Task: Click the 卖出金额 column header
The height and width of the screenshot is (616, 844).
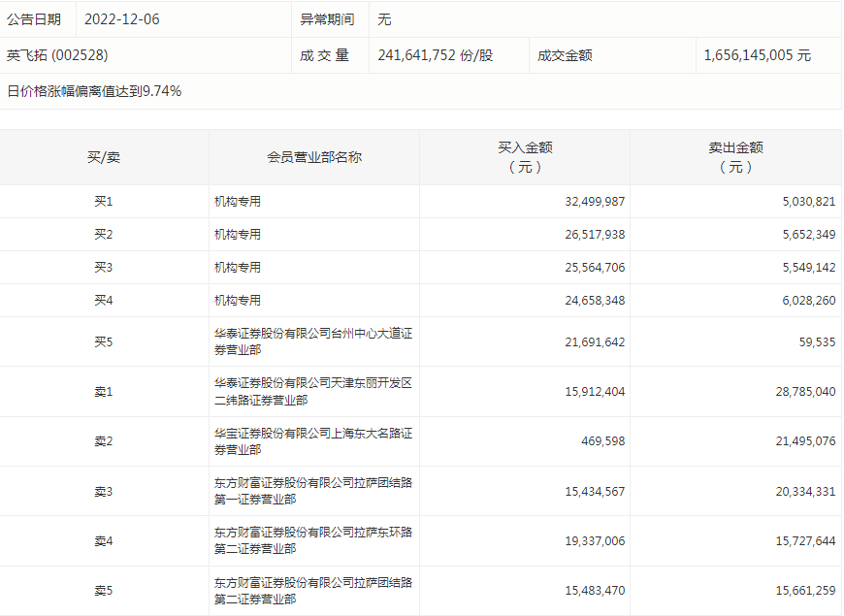Action: click(735, 157)
